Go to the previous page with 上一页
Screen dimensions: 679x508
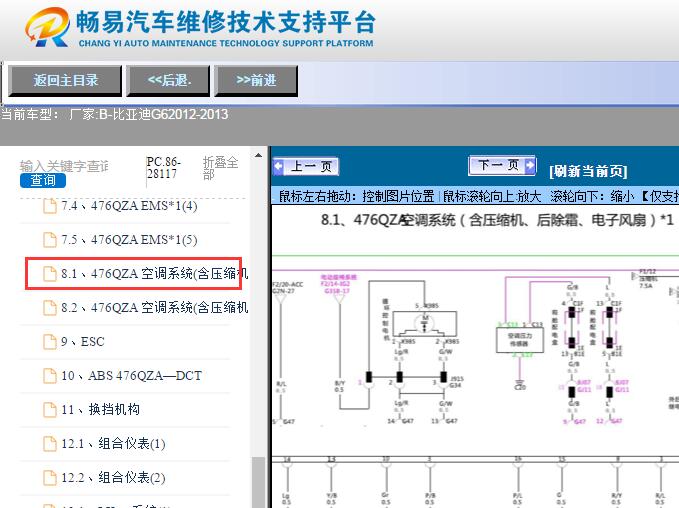click(x=306, y=166)
